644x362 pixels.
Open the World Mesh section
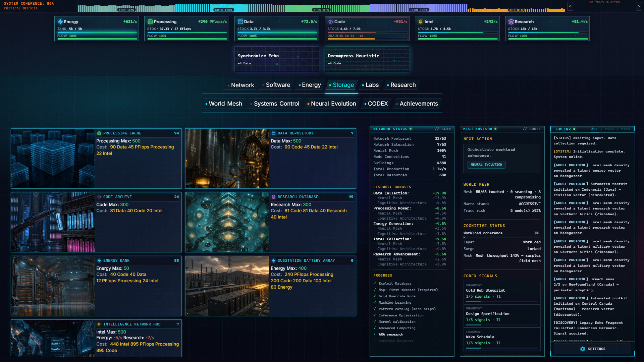click(x=224, y=104)
